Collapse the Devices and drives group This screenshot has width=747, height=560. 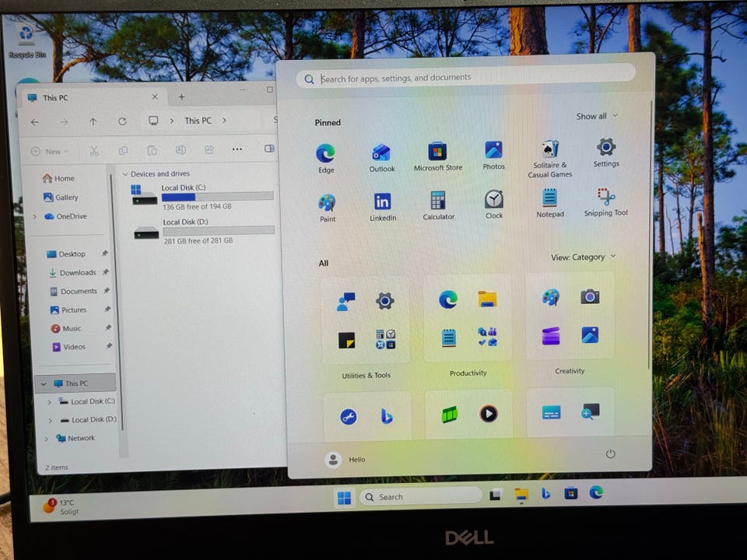pos(125,174)
